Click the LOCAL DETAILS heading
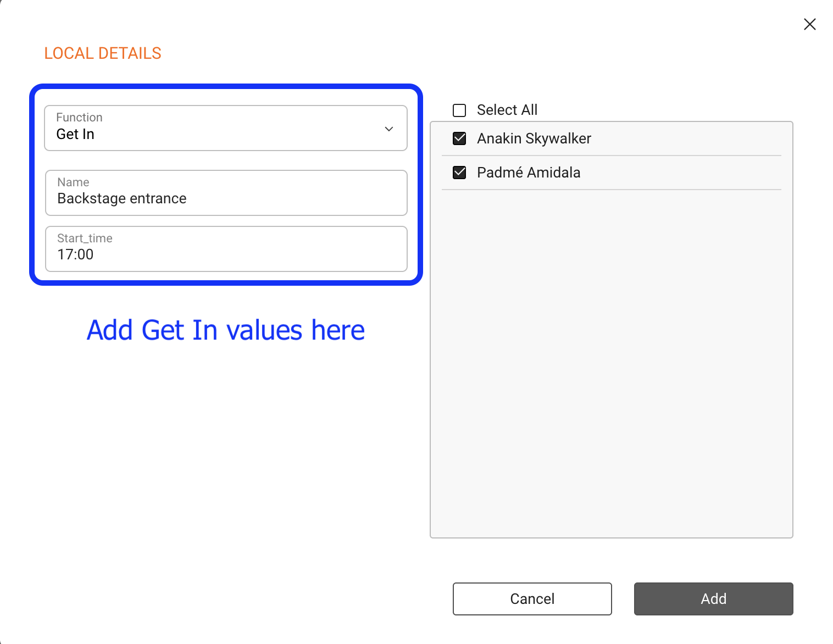 (103, 53)
